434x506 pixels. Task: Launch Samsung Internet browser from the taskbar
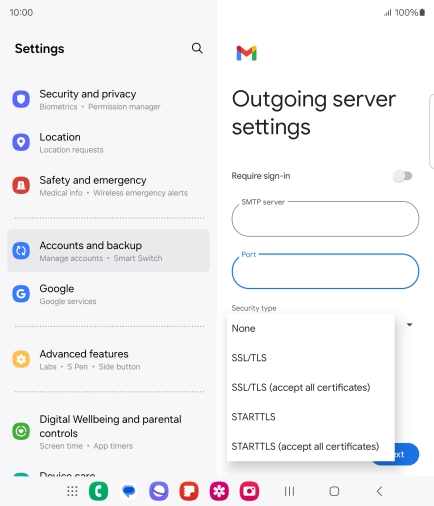pos(159,491)
